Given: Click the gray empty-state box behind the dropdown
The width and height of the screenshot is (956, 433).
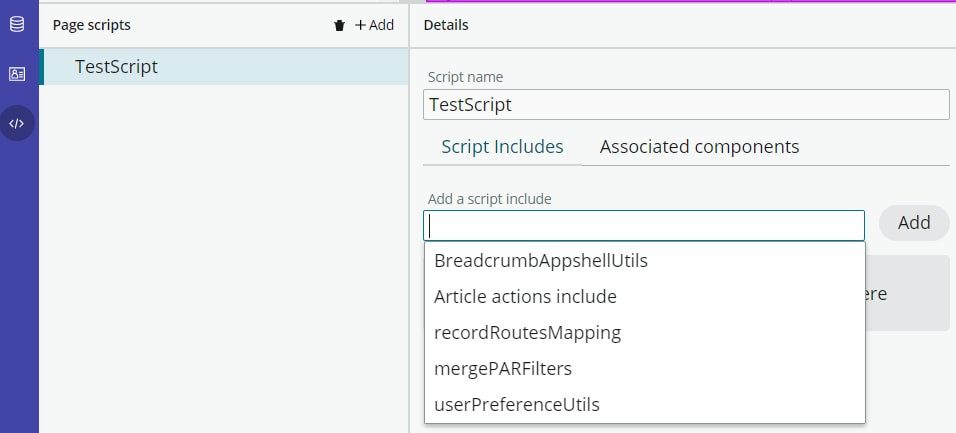Looking at the screenshot, I should (x=907, y=293).
